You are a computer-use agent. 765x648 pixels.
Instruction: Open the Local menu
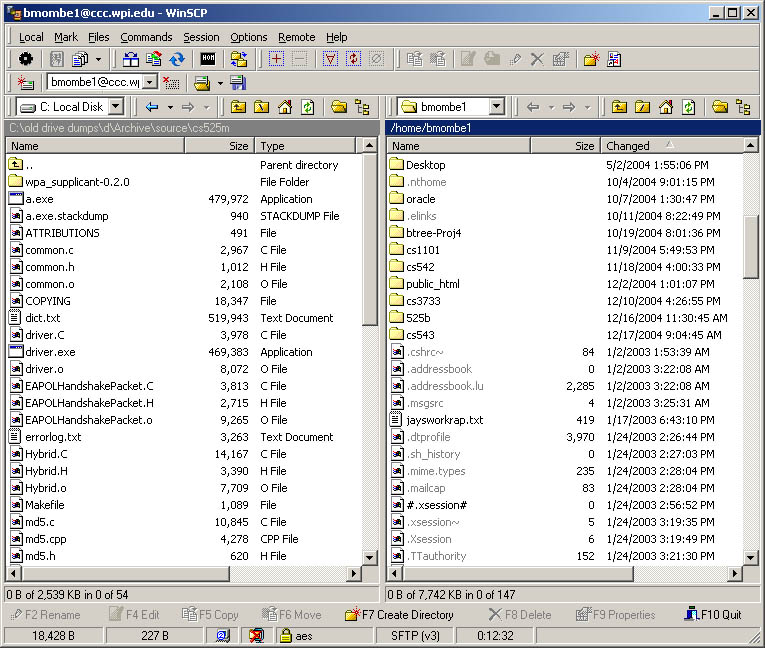(x=31, y=37)
